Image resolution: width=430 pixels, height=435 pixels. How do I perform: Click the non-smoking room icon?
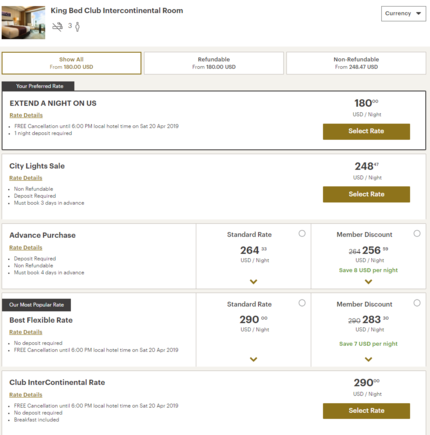click(x=57, y=26)
